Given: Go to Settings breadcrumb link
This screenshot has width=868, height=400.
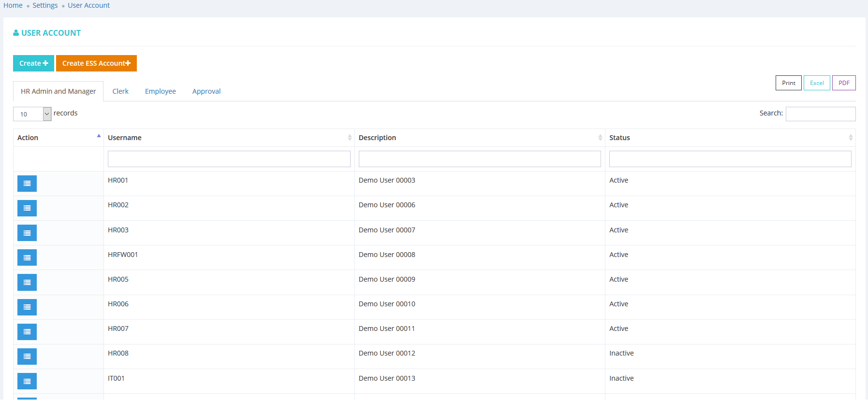Looking at the screenshot, I should coord(45,5).
